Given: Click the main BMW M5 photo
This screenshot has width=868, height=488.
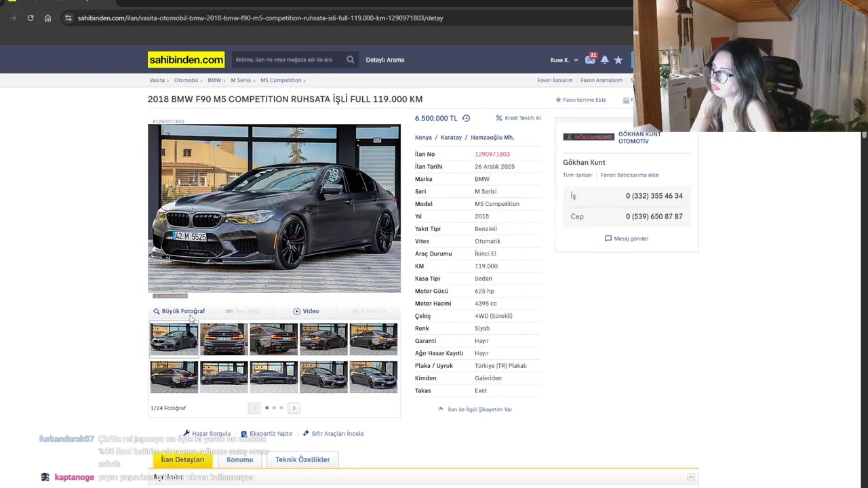Looking at the screenshot, I should (274, 208).
